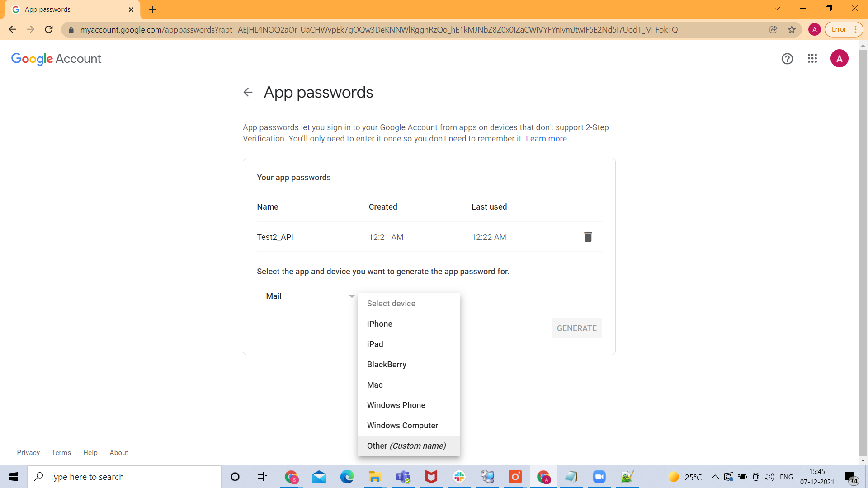Image resolution: width=868 pixels, height=488 pixels.
Task: Pick Windows Computer device option
Action: tap(409, 426)
